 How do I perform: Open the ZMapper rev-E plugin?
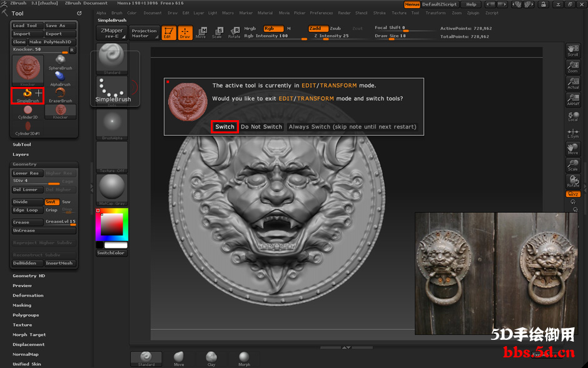[x=112, y=33]
